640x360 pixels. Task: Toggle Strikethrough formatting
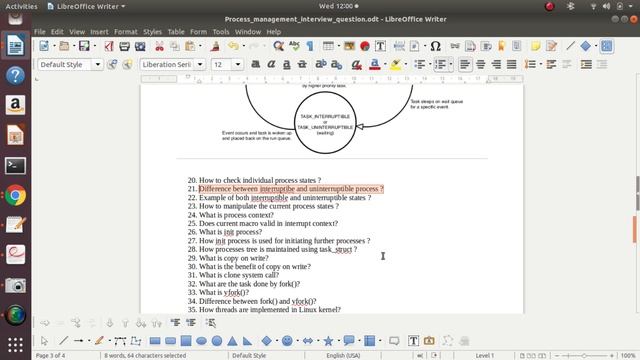tap(302, 64)
